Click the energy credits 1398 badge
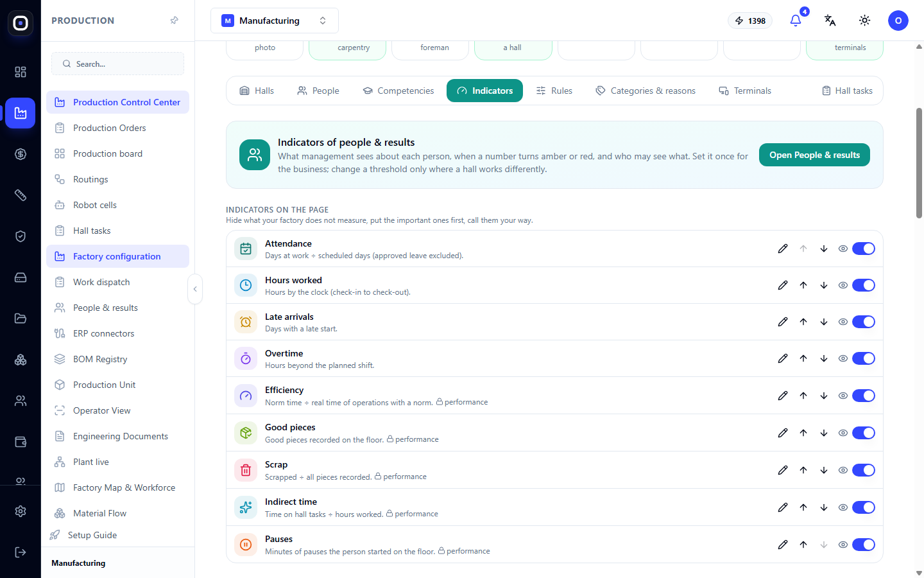924x578 pixels. tap(750, 21)
